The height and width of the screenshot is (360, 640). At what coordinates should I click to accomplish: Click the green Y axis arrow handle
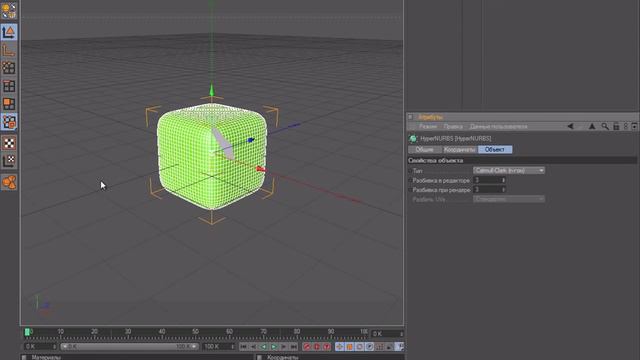click(x=211, y=90)
